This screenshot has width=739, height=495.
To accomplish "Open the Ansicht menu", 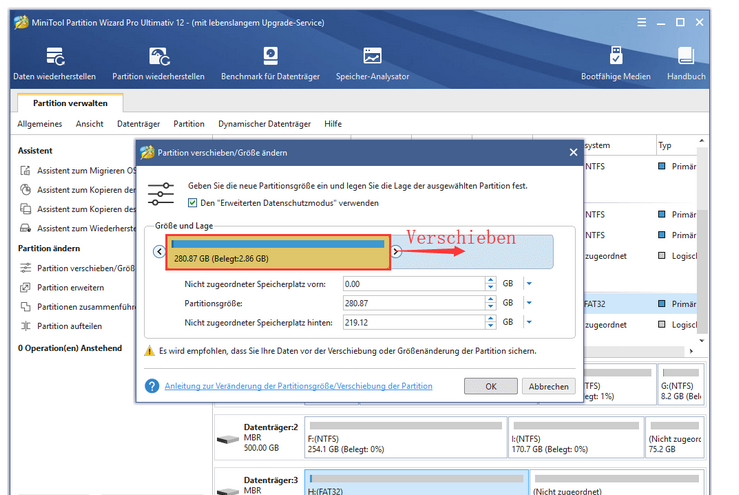I will point(90,124).
